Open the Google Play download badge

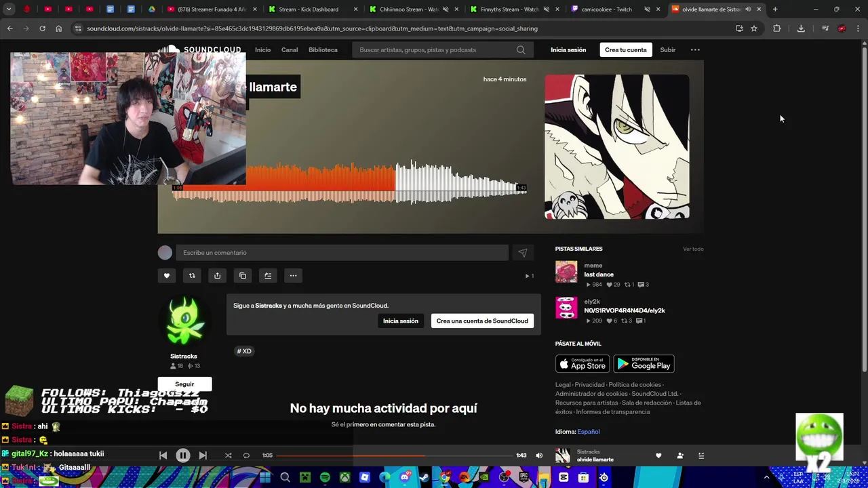pyautogui.click(x=644, y=364)
